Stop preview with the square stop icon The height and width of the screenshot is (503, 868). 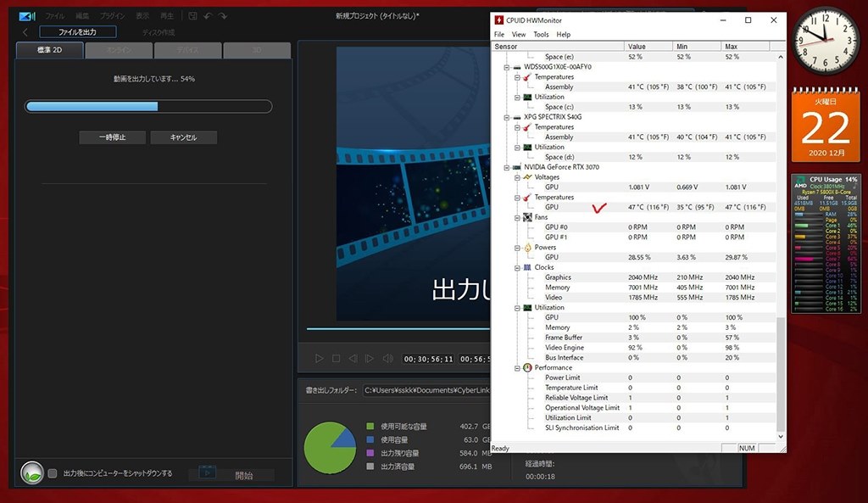[336, 359]
